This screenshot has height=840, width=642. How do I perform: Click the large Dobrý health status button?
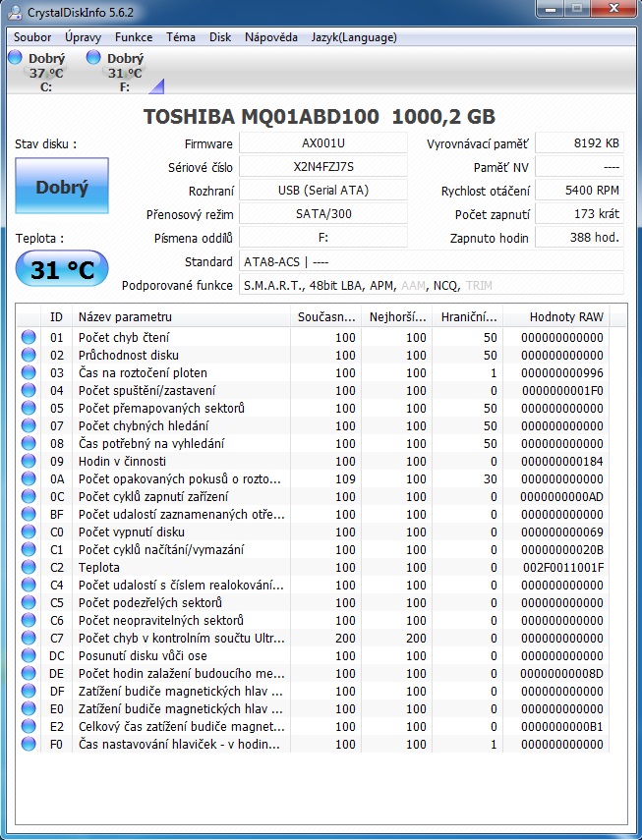[62, 186]
